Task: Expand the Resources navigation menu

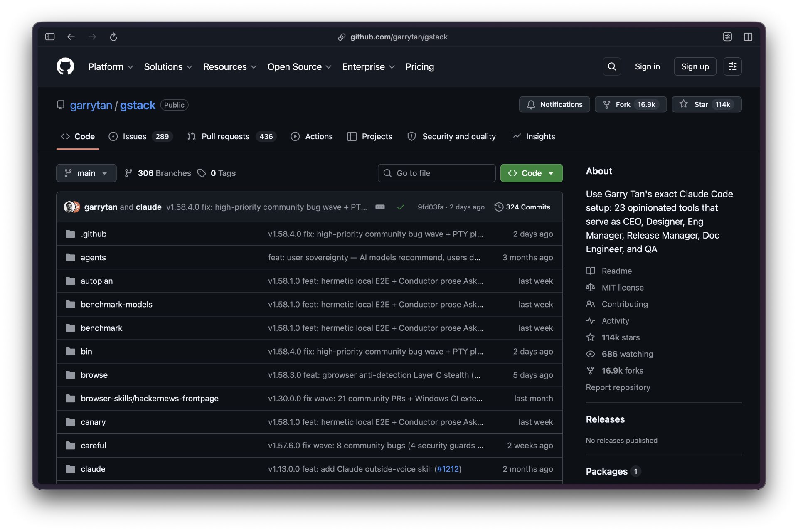Action: click(230, 67)
